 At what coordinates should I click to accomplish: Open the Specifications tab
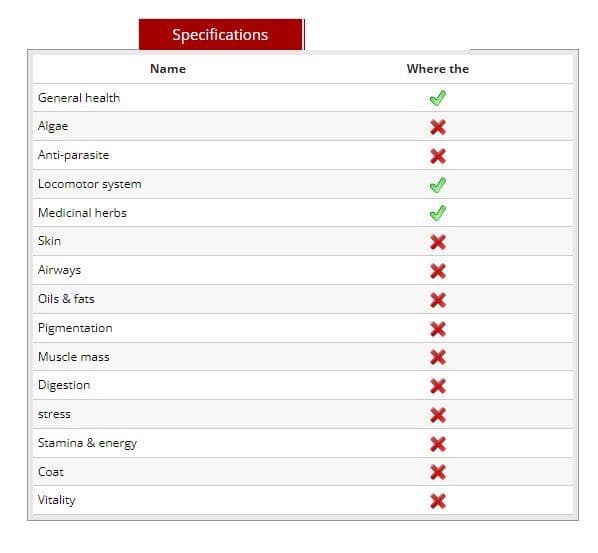[x=220, y=35]
